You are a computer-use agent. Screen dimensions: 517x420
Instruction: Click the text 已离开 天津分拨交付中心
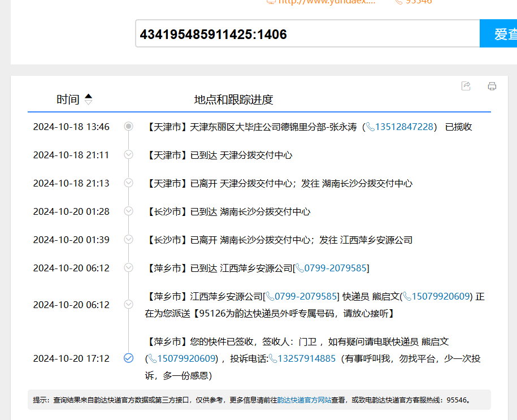pyautogui.click(x=241, y=183)
